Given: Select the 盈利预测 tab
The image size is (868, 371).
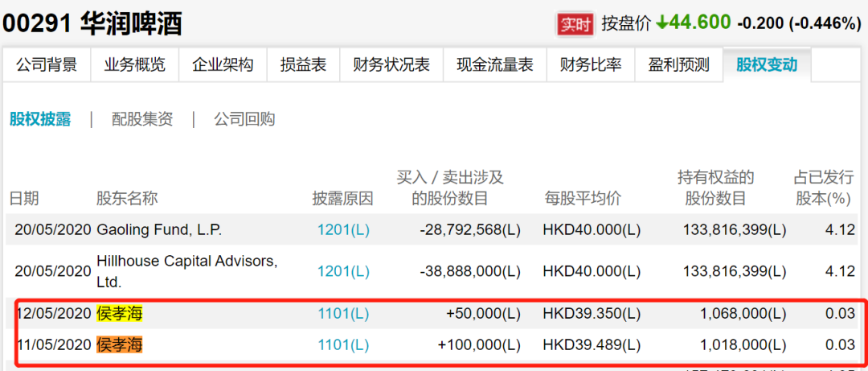Looking at the screenshot, I should tap(678, 65).
